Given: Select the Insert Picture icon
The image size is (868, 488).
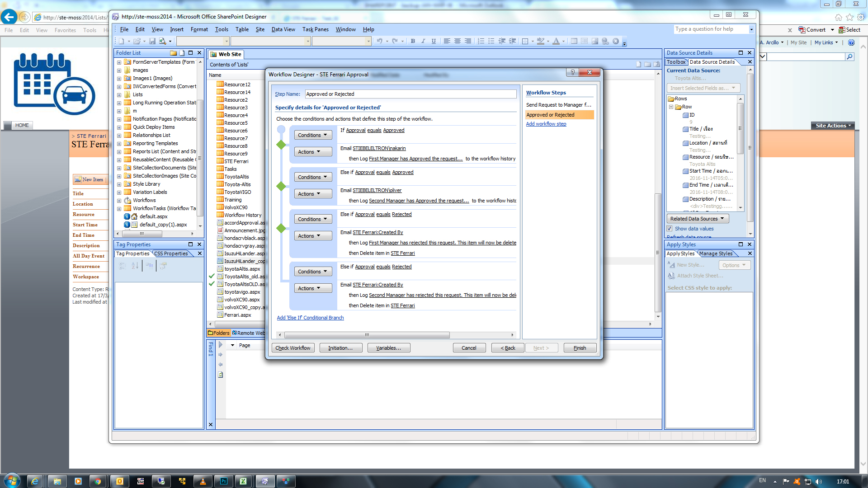Looking at the screenshot, I should (594, 41).
